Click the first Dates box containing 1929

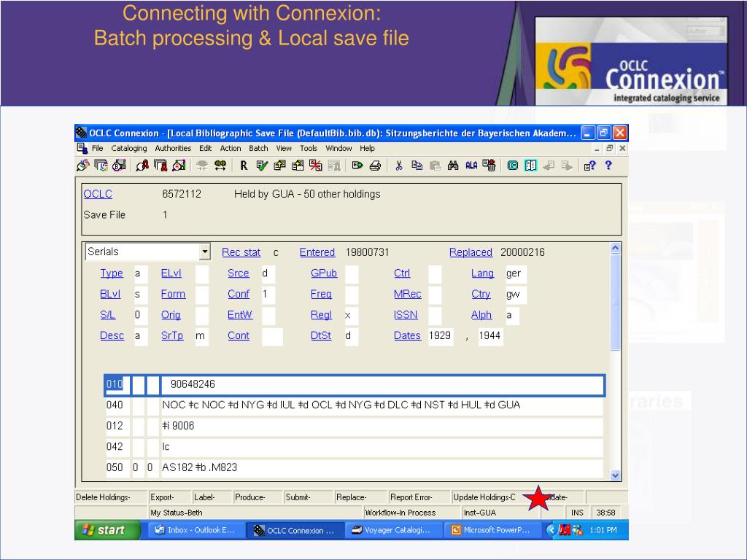(x=441, y=335)
